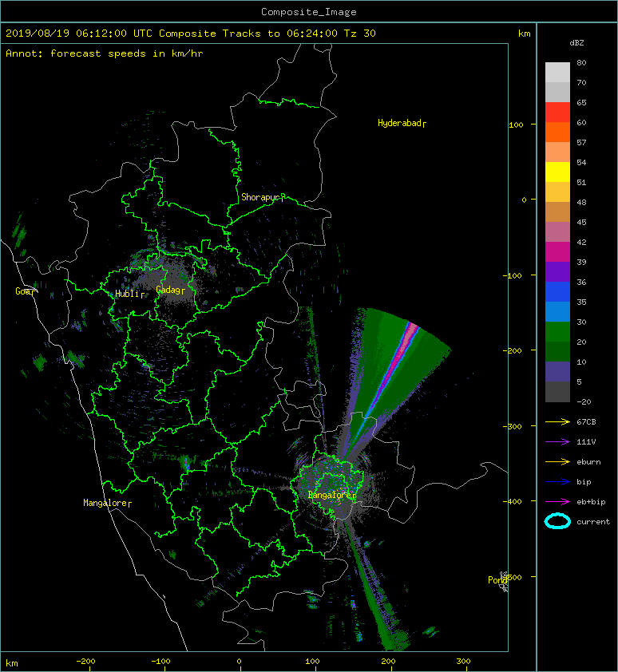Click the eb+bip legend label
Image resolution: width=618 pixels, height=672 pixels.
tap(591, 501)
